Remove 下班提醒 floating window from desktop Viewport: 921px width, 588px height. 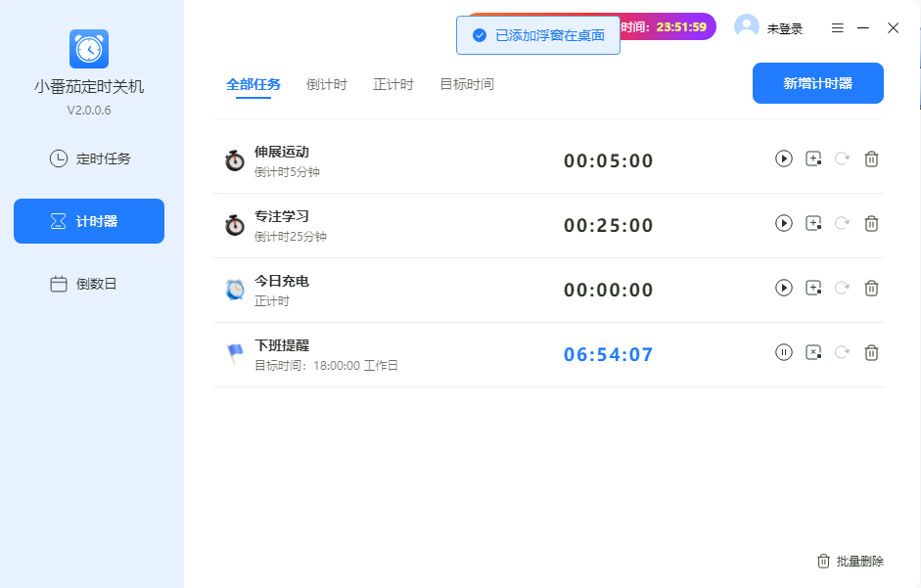pyautogui.click(x=812, y=352)
